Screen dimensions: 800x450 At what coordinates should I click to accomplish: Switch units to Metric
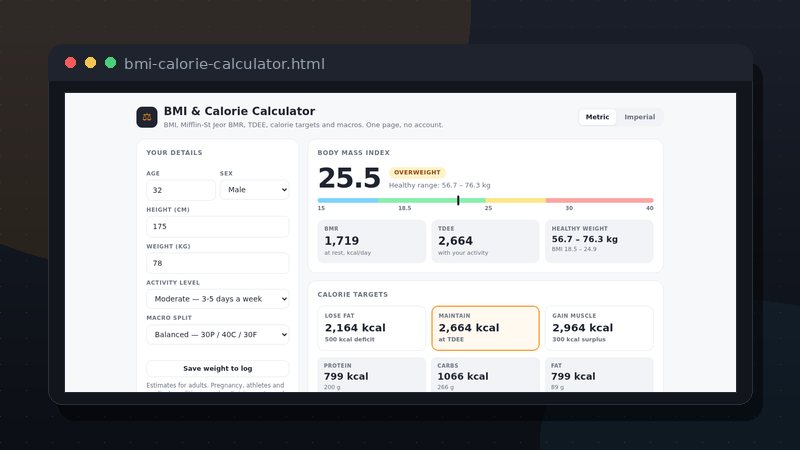597,117
